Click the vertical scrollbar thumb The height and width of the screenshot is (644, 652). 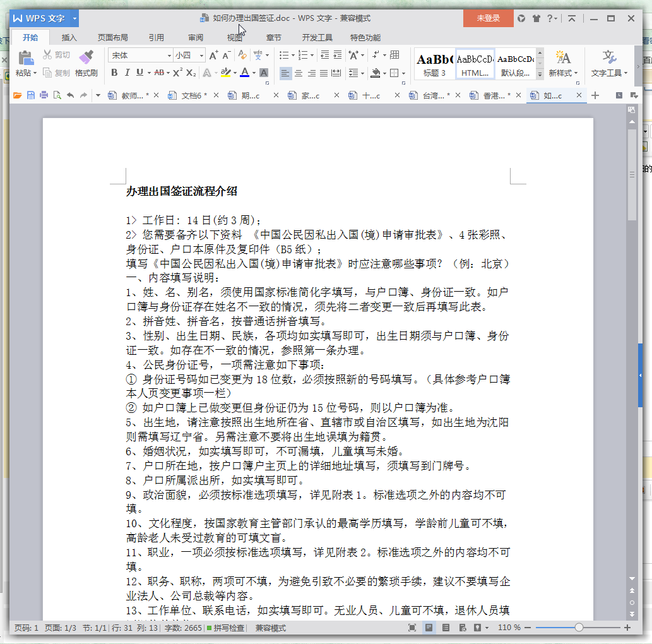(632, 174)
